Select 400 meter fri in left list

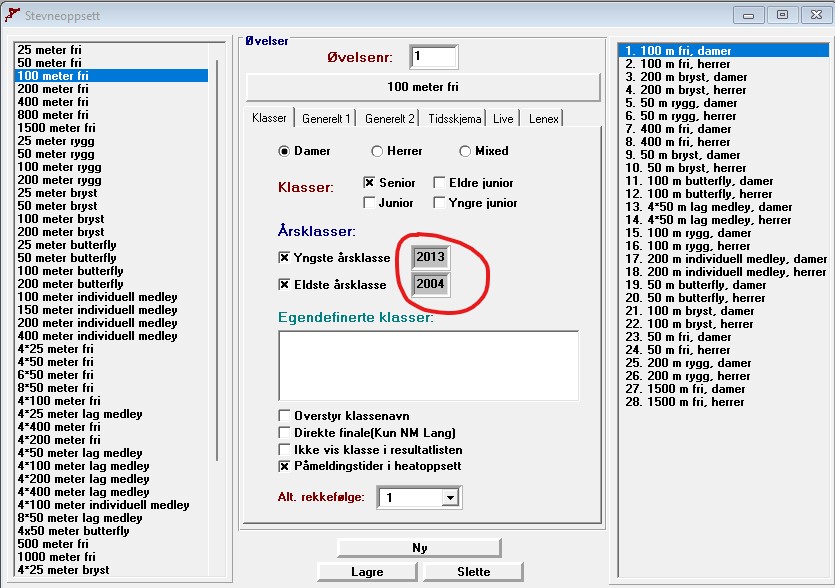click(53, 102)
